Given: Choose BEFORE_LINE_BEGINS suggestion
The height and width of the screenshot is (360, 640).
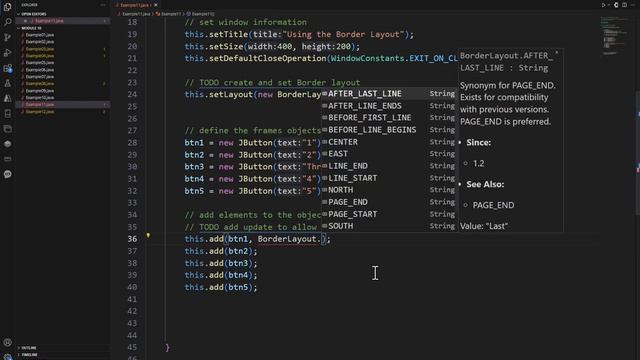Looking at the screenshot, I should (x=389, y=130).
